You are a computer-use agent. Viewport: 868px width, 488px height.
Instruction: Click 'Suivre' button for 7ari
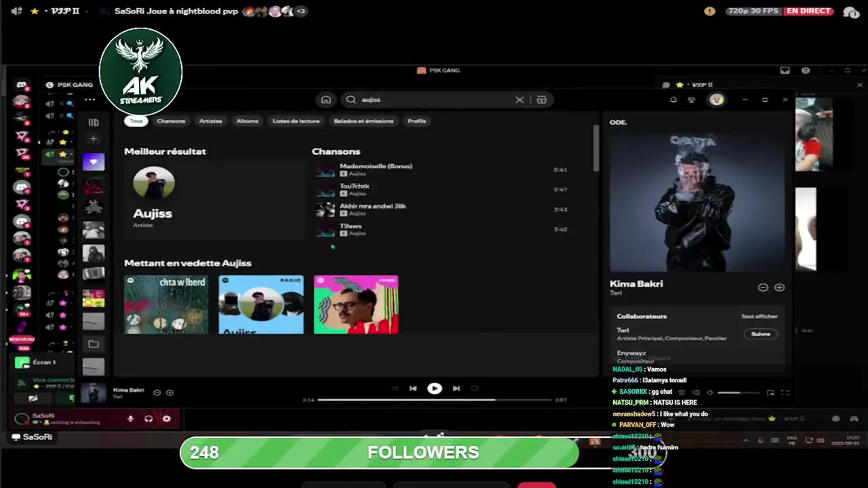click(x=761, y=334)
